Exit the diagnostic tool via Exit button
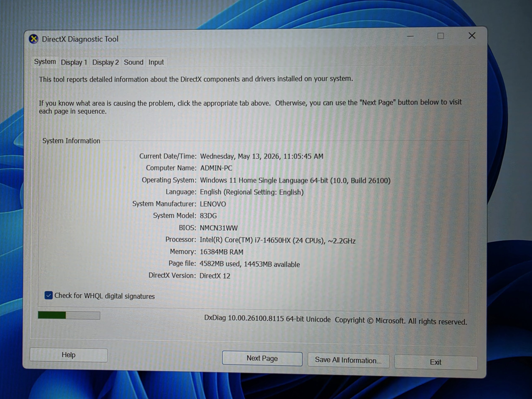 point(436,362)
